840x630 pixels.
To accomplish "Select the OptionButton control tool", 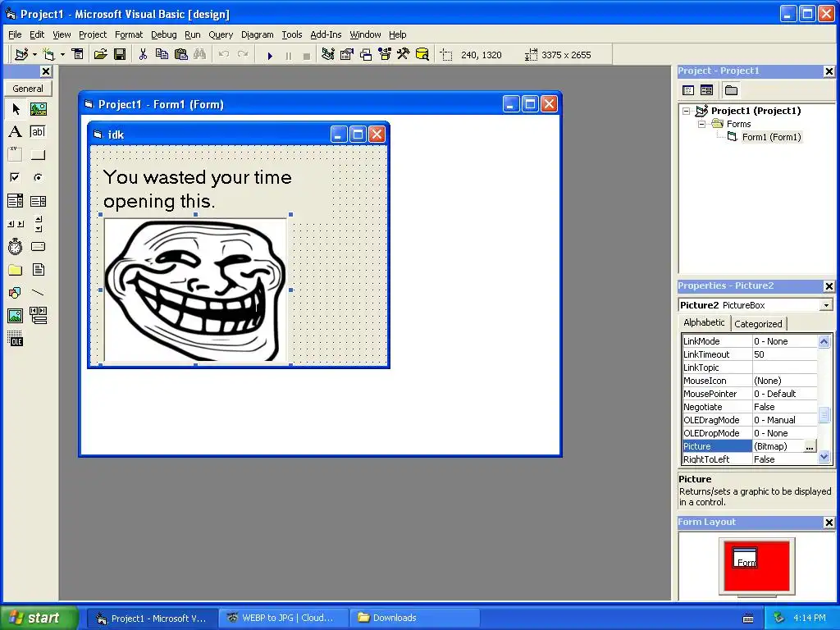I will 38,177.
